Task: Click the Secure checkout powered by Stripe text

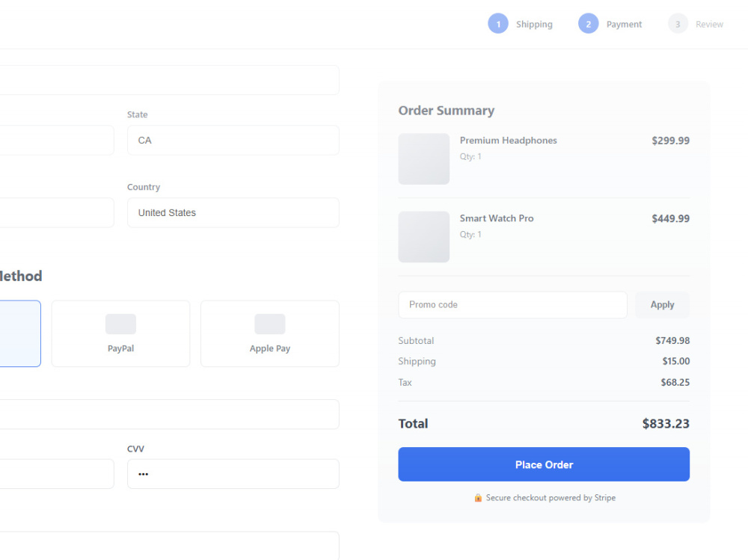Action: [551, 498]
